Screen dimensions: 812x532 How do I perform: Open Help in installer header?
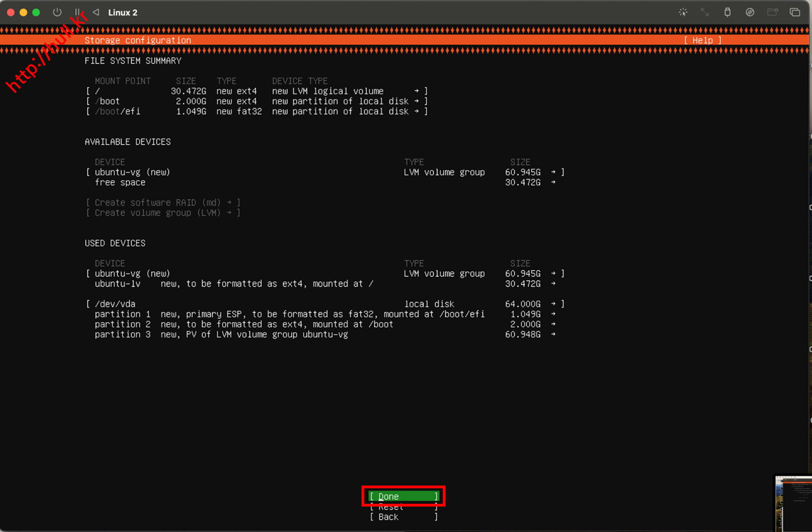(703, 40)
